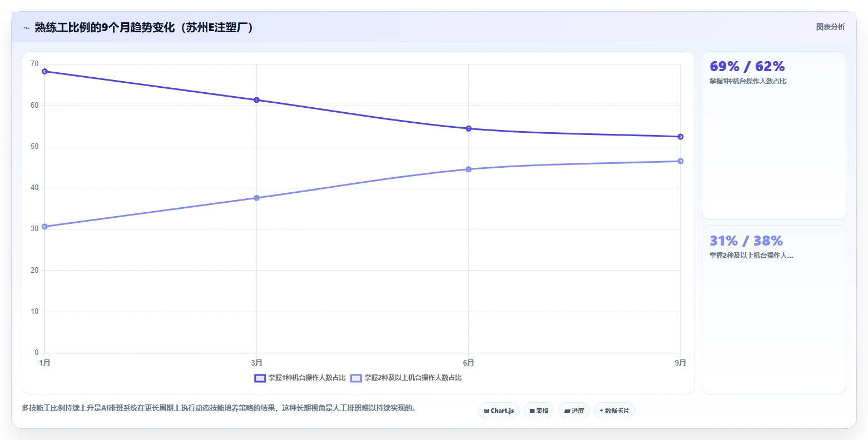Click the 9月 x-axis label
This screenshot has width=868, height=440.
click(x=680, y=363)
